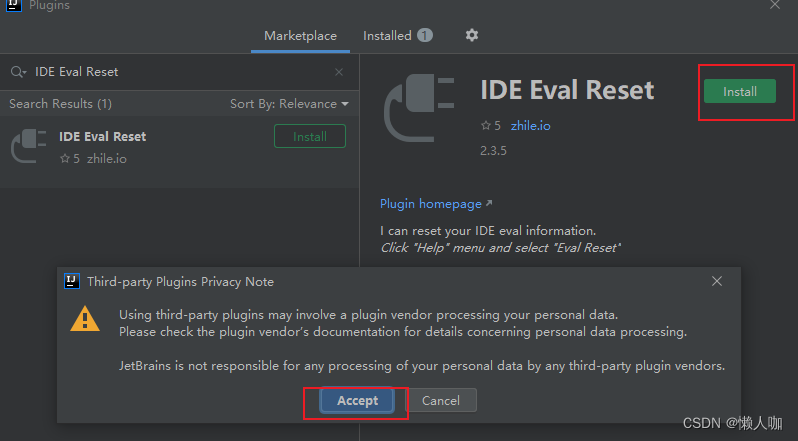Click the large IDE Eval Reset title
Screen dimensions: 798x441
(567, 90)
